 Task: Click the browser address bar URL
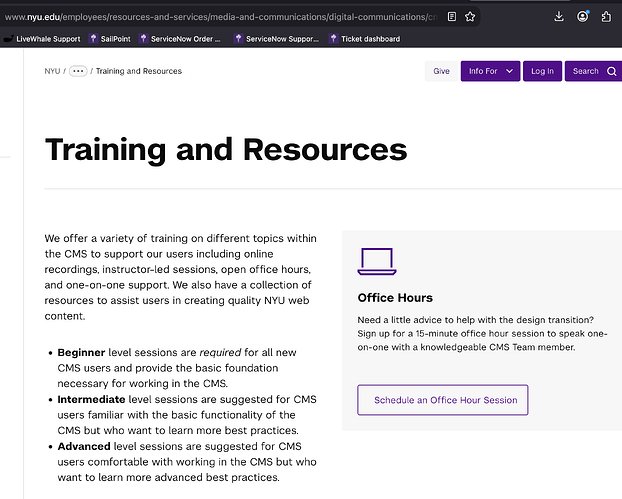pos(221,17)
